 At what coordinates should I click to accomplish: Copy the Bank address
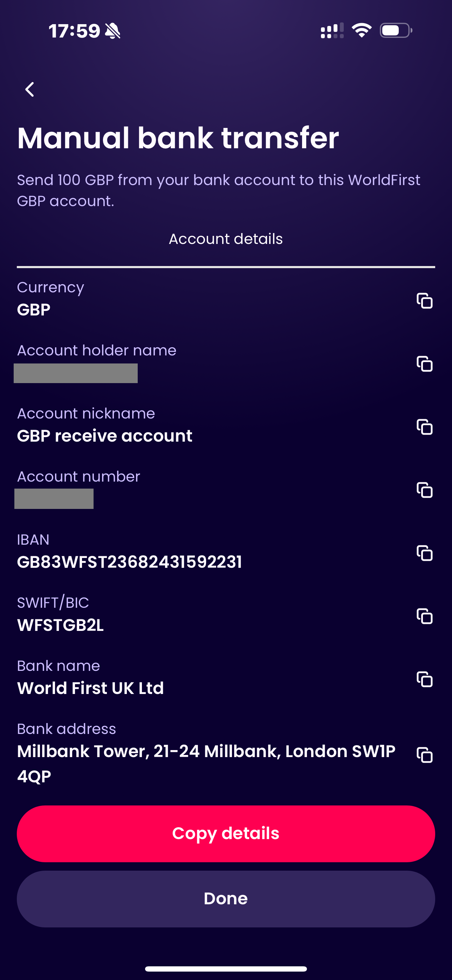coord(425,755)
